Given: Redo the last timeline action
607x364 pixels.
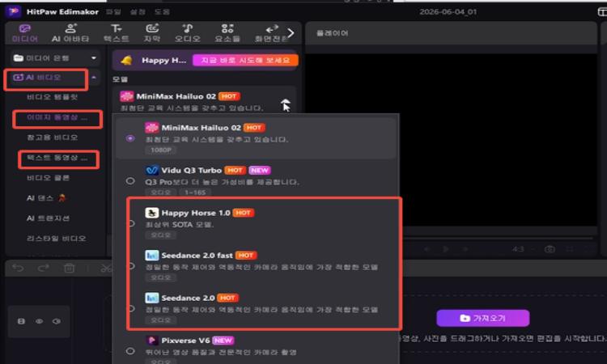Looking at the screenshot, I should click(x=44, y=268).
